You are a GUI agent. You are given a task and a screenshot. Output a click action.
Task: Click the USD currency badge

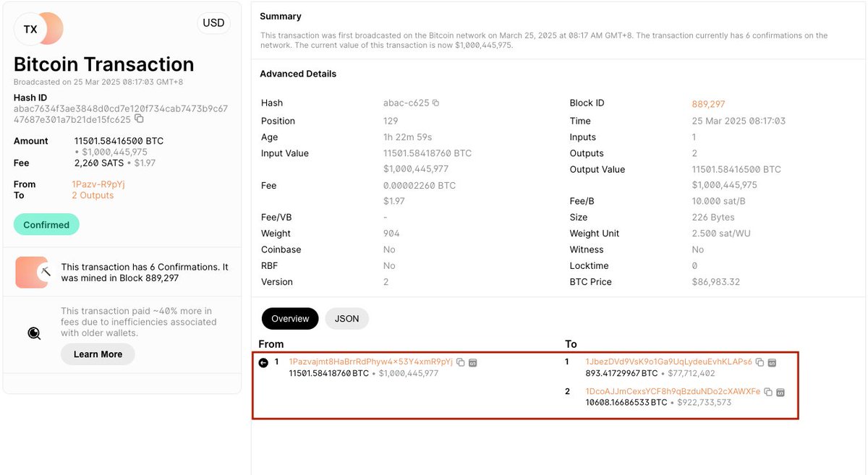[x=213, y=22]
